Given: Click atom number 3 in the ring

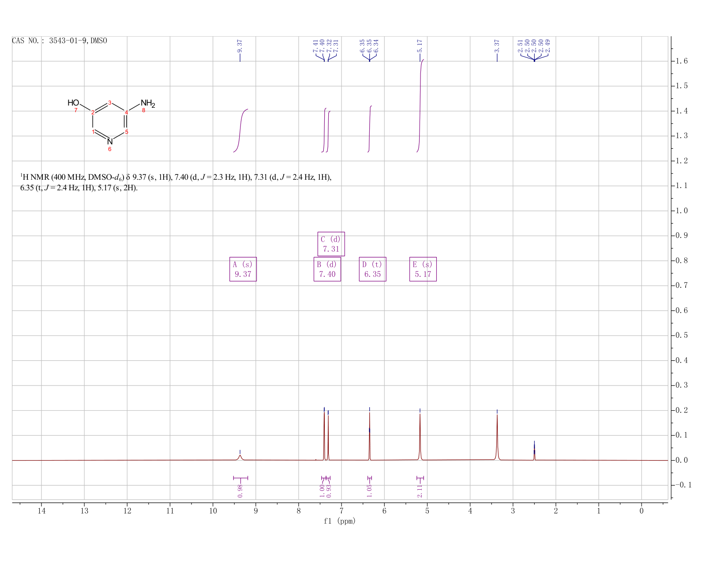Looking at the screenshot, I should [110, 102].
